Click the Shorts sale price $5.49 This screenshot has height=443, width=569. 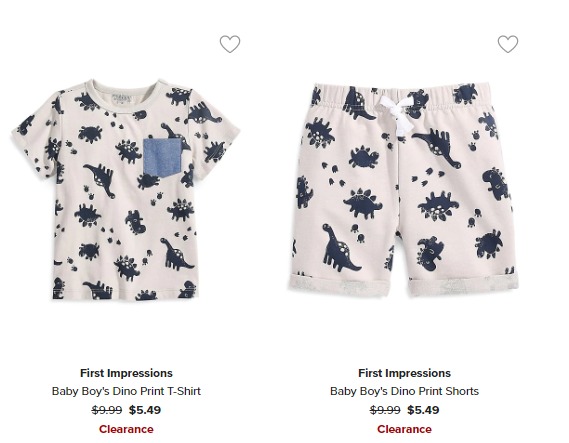[423, 410]
